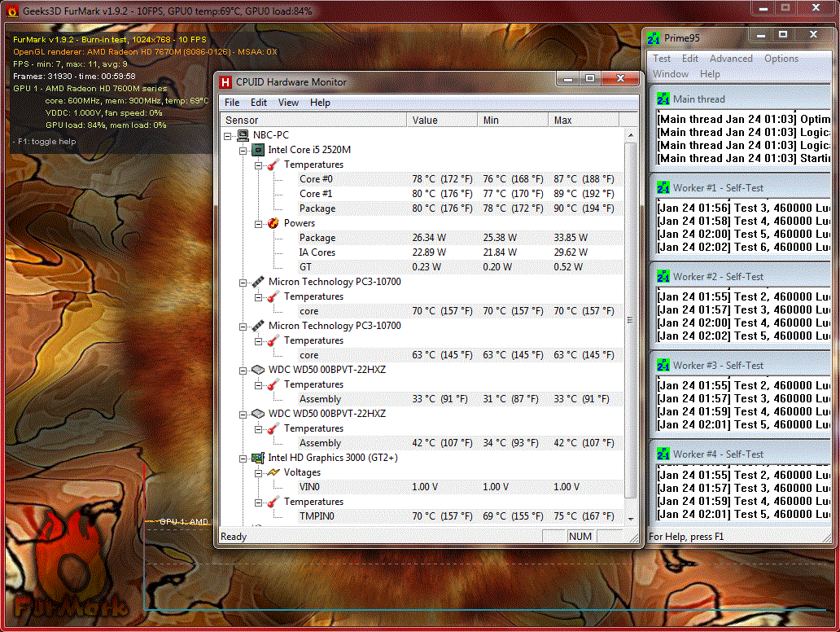Click the Min column header
The image size is (840, 632).
click(513, 120)
